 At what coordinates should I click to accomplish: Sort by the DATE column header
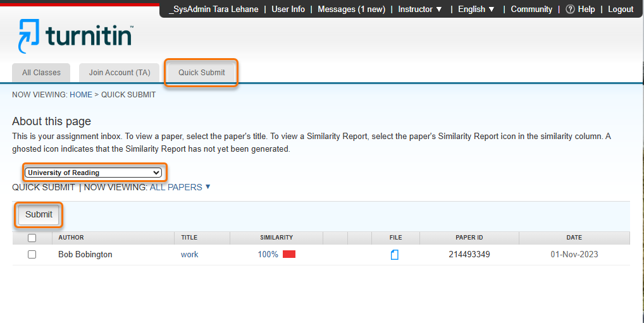point(574,238)
